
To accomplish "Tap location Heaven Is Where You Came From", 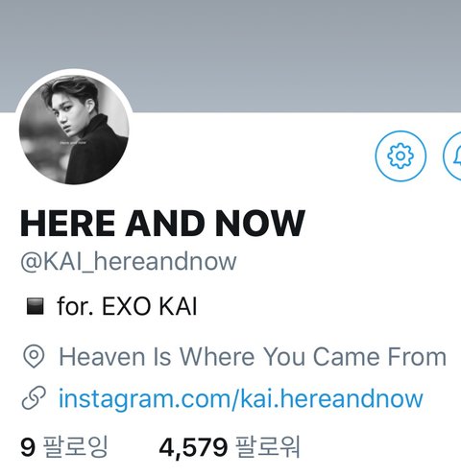I will click(x=253, y=357).
